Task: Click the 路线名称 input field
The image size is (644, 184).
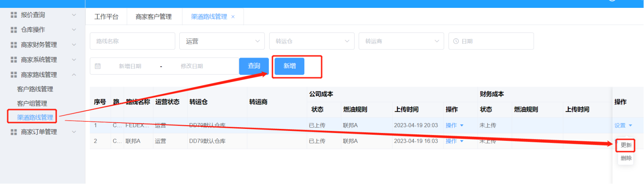Action: 132,41
